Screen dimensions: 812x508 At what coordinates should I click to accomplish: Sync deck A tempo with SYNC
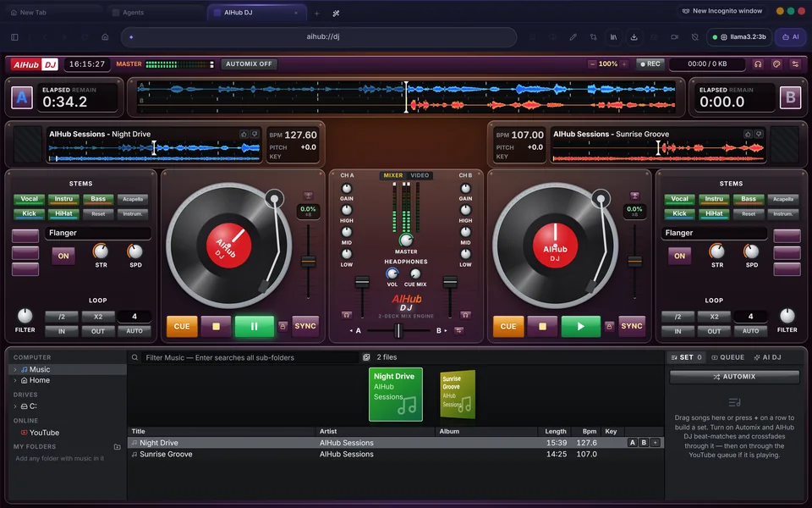(x=305, y=327)
